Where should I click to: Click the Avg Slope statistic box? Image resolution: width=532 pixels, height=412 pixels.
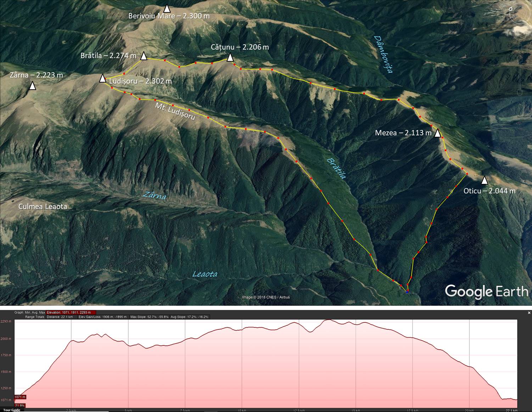click(x=190, y=317)
